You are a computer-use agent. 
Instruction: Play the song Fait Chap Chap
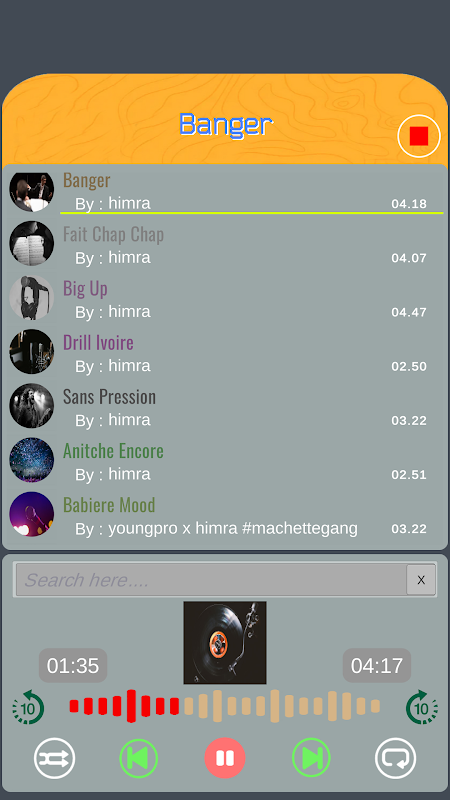click(225, 246)
